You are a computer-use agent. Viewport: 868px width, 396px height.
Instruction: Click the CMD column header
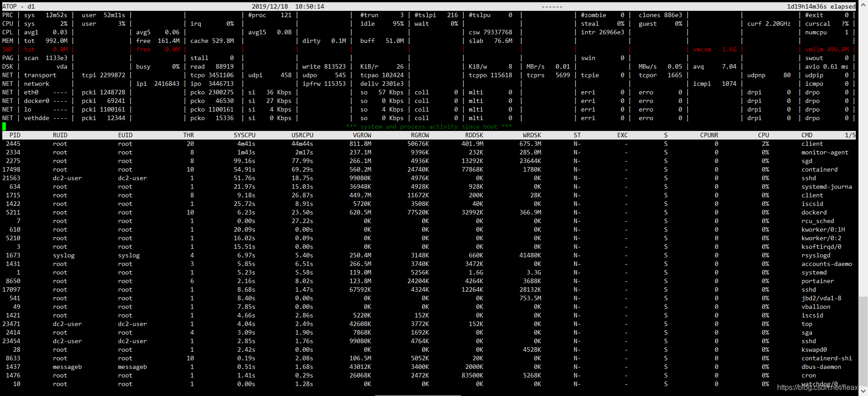(x=807, y=135)
